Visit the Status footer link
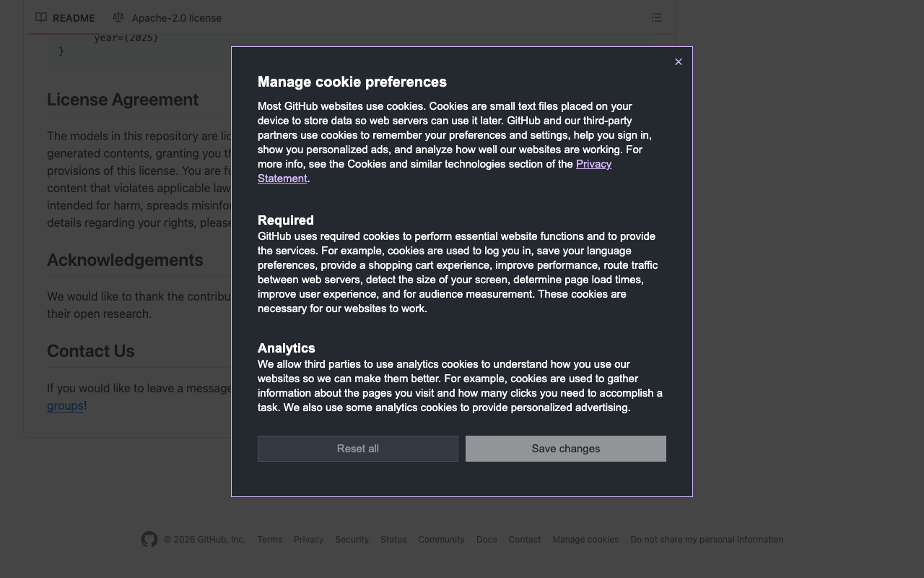Image resolution: width=924 pixels, height=578 pixels. tap(393, 540)
